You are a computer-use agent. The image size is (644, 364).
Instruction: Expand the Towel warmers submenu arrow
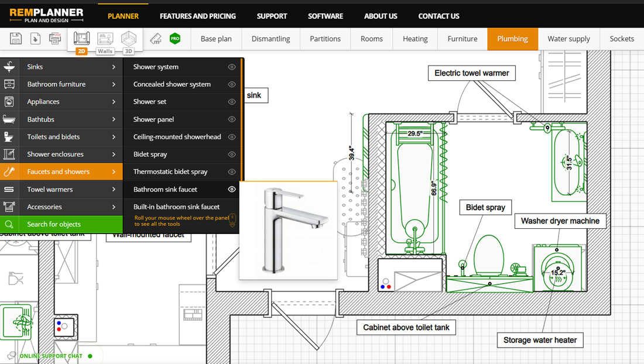(x=114, y=189)
